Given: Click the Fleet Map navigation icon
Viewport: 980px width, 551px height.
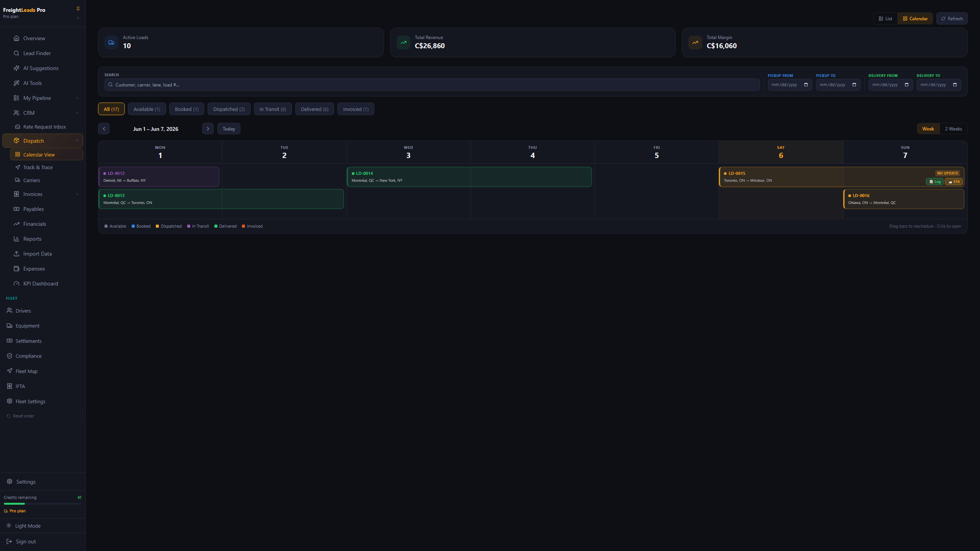Looking at the screenshot, I should (10, 371).
